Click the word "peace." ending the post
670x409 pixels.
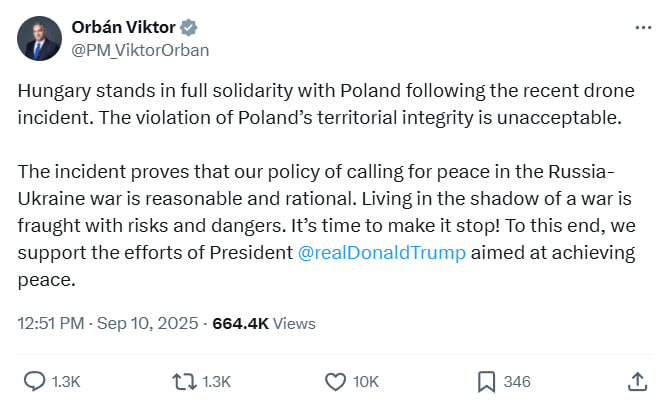tap(47, 280)
